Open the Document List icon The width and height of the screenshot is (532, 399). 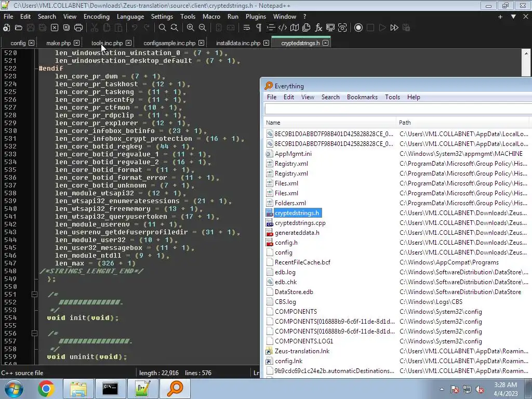coord(307,28)
